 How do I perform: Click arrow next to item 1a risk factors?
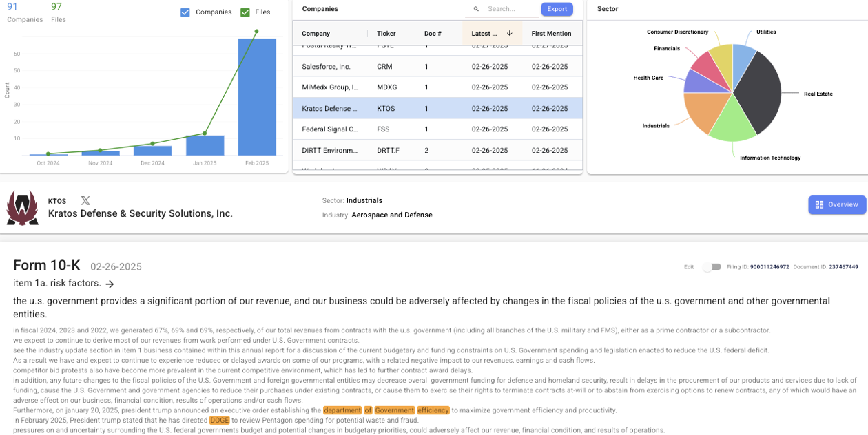[x=110, y=284]
